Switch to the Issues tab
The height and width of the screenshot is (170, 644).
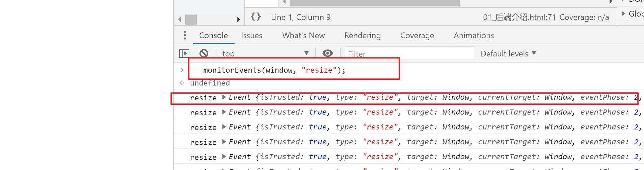coord(251,35)
